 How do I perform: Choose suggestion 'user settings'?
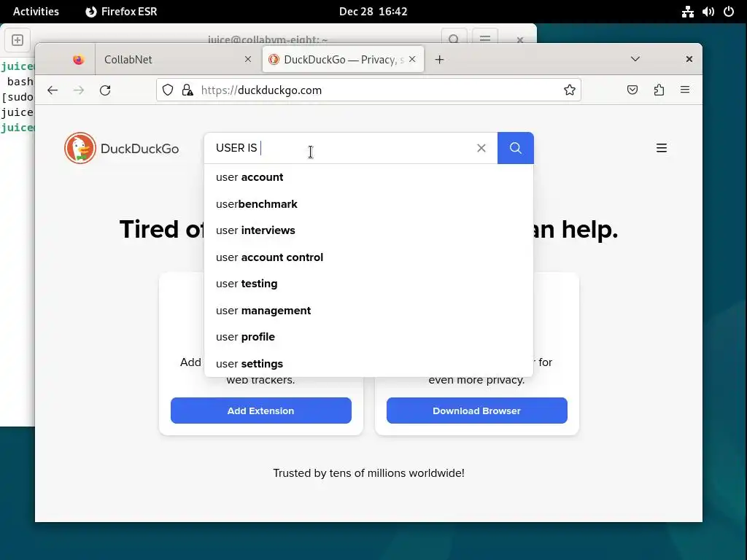click(x=368, y=364)
